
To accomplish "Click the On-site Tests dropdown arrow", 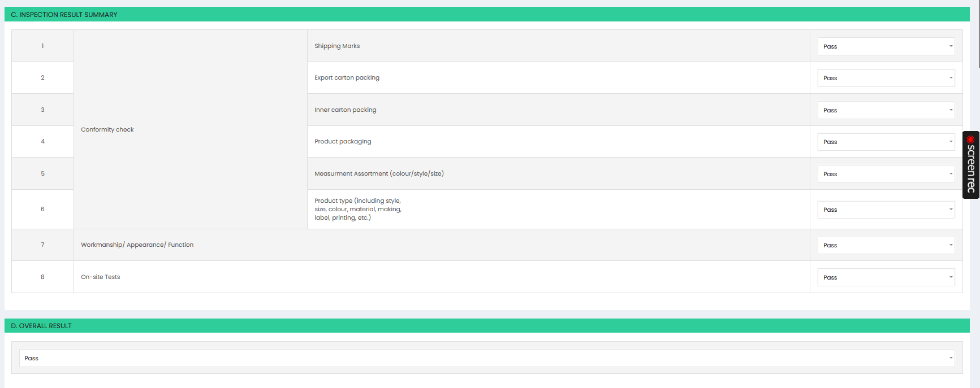I will (x=951, y=277).
